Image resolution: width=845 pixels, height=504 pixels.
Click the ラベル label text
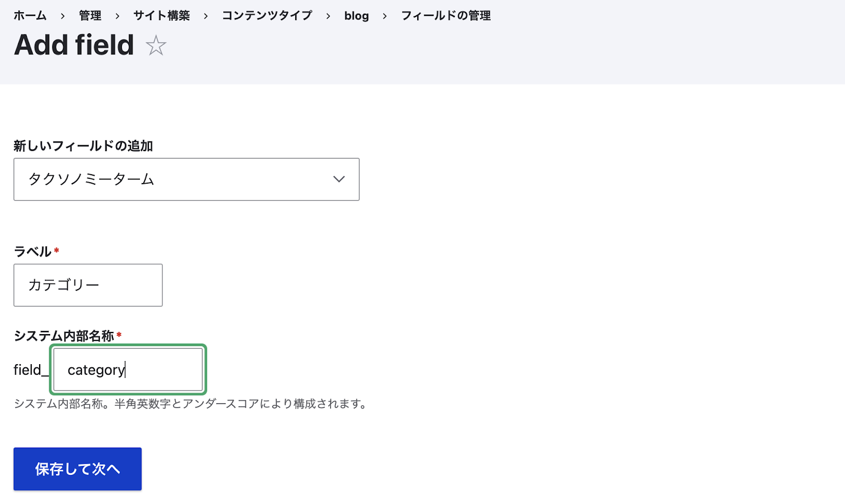[x=33, y=252]
